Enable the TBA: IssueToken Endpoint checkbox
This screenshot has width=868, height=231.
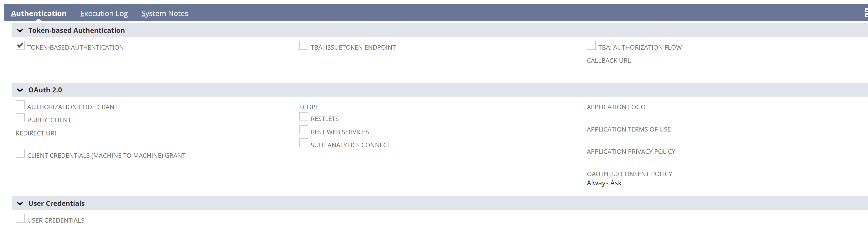(x=303, y=45)
